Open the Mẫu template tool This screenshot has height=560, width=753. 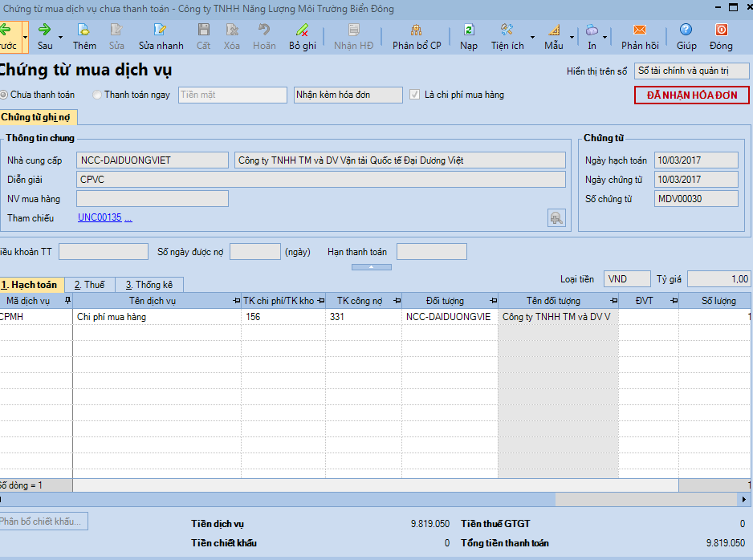(x=554, y=36)
